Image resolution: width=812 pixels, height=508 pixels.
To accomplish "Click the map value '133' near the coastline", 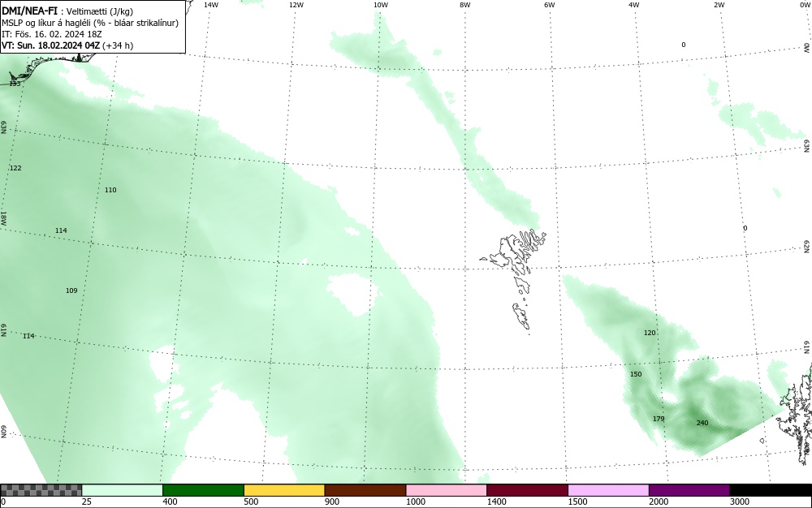I will coord(15,84).
